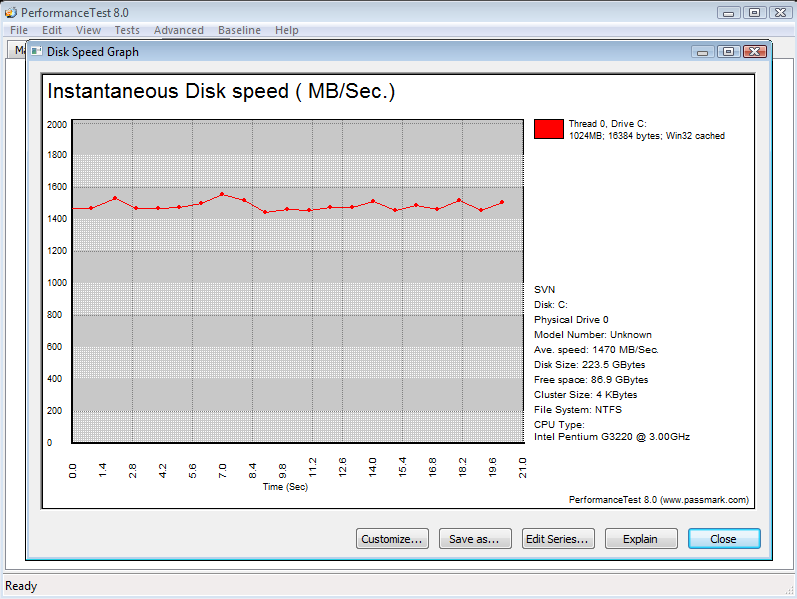The height and width of the screenshot is (599, 797).
Task: Minimize the main PerformanceTest 8.0 window
Action: (730, 12)
